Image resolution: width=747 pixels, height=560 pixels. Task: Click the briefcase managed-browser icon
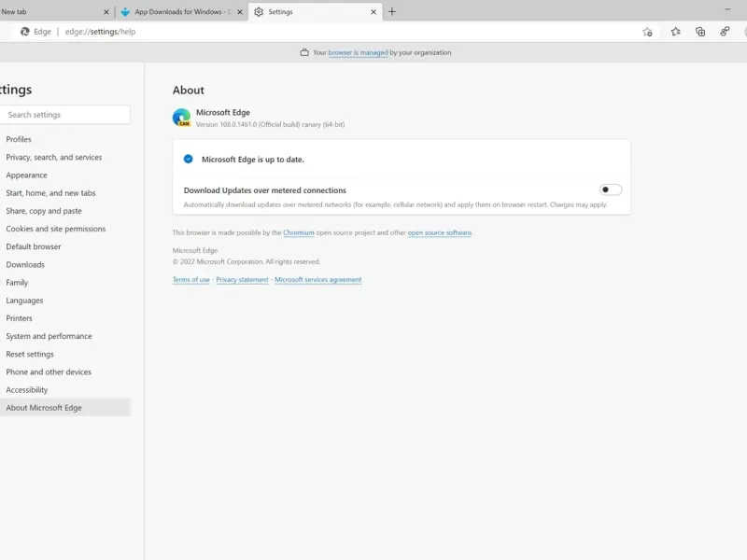point(304,52)
